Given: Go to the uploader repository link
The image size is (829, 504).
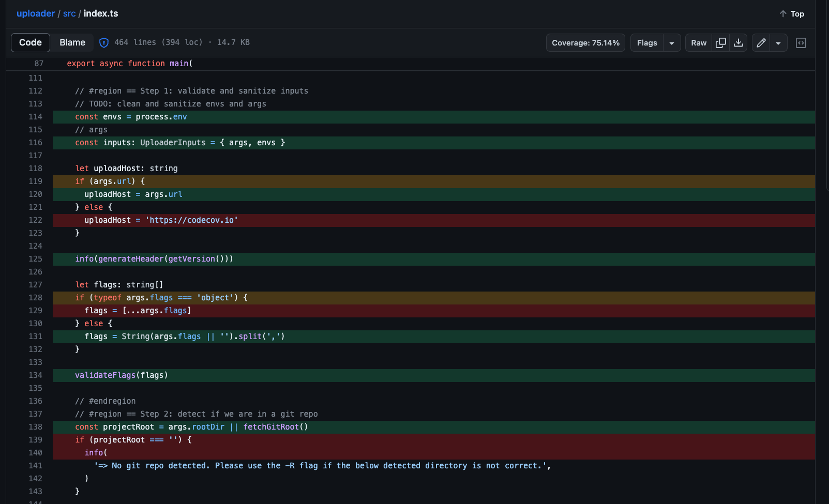Looking at the screenshot, I should 36,13.
